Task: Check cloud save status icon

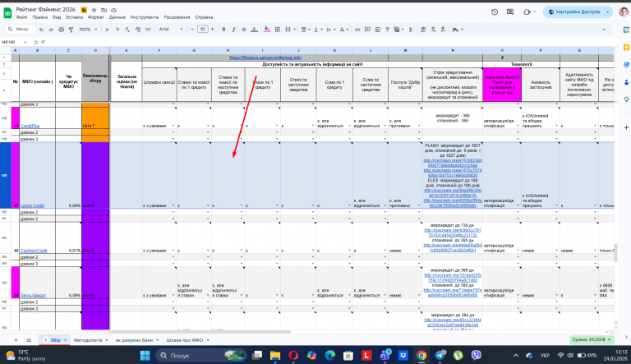Action: click(x=114, y=10)
